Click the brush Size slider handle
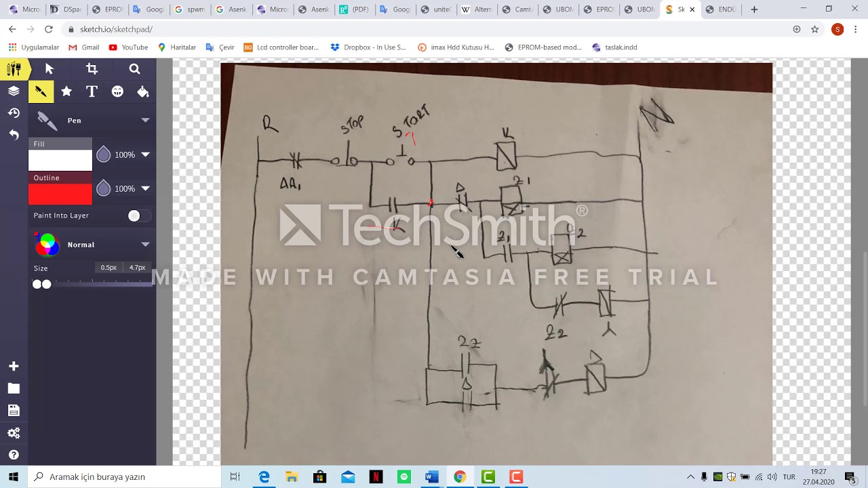This screenshot has height=488, width=868. 42,284
